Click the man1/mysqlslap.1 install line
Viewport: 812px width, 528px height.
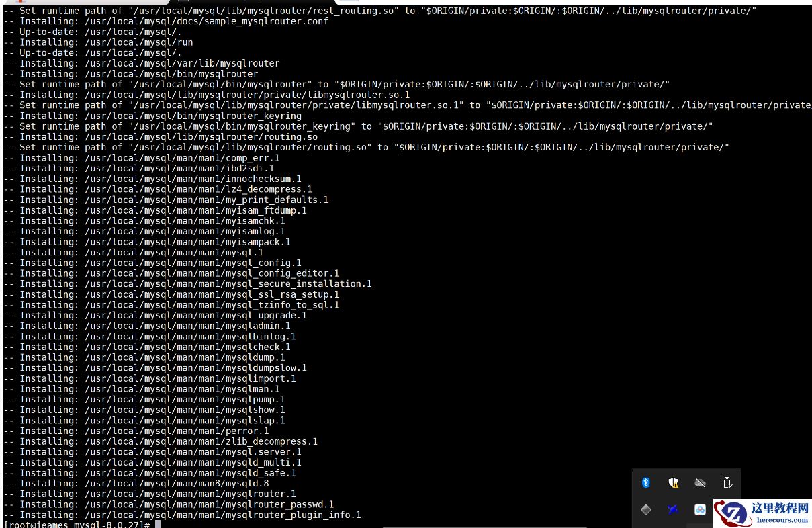tap(144, 421)
